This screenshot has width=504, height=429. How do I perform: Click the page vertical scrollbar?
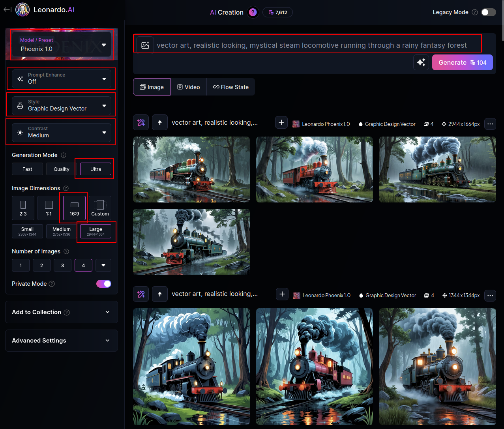click(x=502, y=21)
